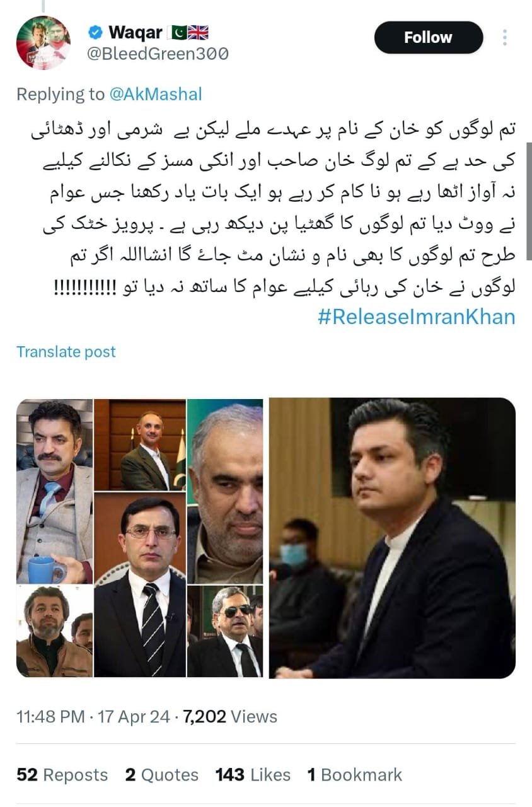This screenshot has height=807, width=532.
Task: Click the Follow button
Action: [428, 37]
